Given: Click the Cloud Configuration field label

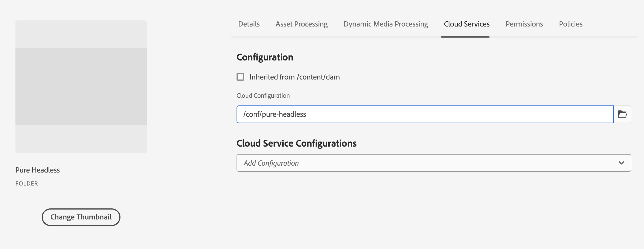Looking at the screenshot, I should coord(263,96).
